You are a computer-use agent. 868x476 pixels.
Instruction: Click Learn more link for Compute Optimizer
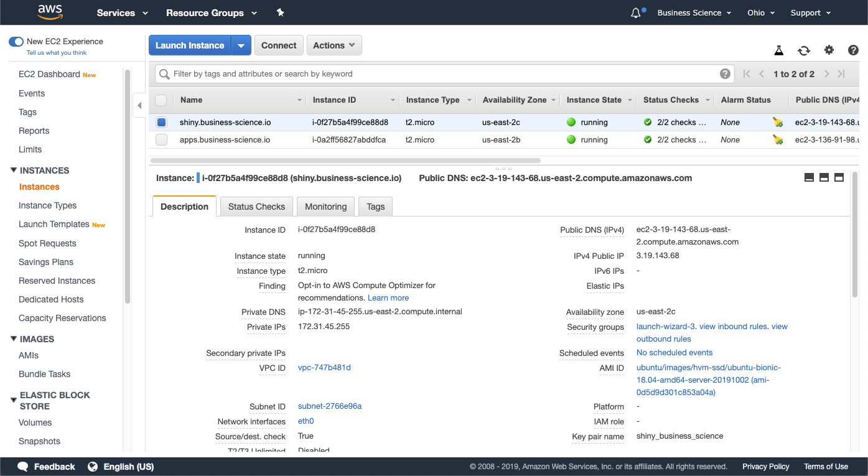(x=388, y=298)
